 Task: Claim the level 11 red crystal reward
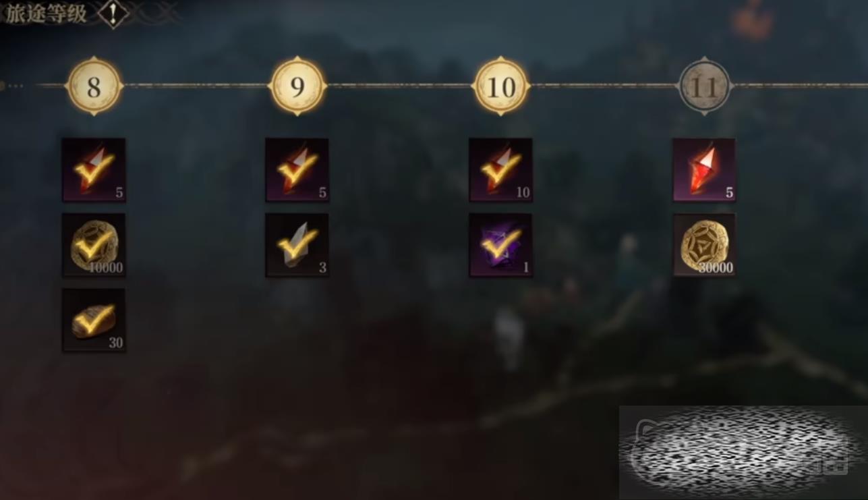click(x=704, y=170)
